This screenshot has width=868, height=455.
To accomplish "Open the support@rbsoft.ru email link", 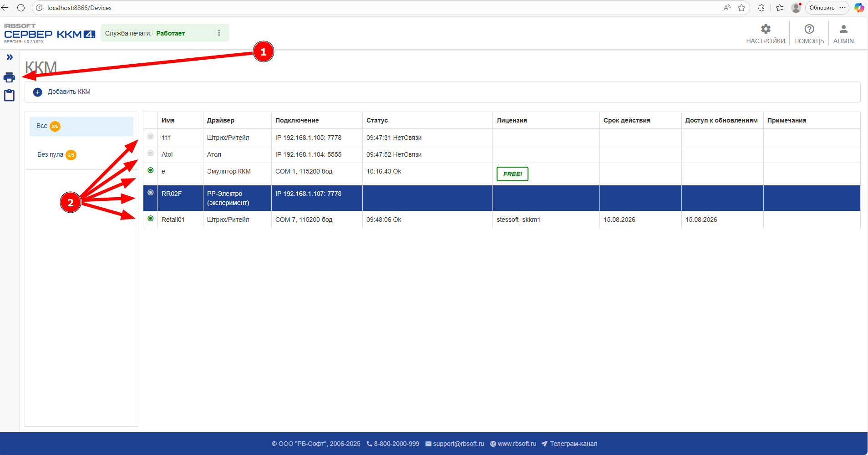I will click(458, 444).
